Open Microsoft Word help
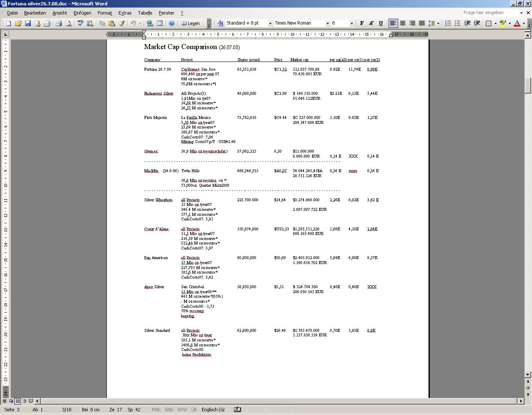The height and width of the screenshot is (415, 532). [171, 23]
